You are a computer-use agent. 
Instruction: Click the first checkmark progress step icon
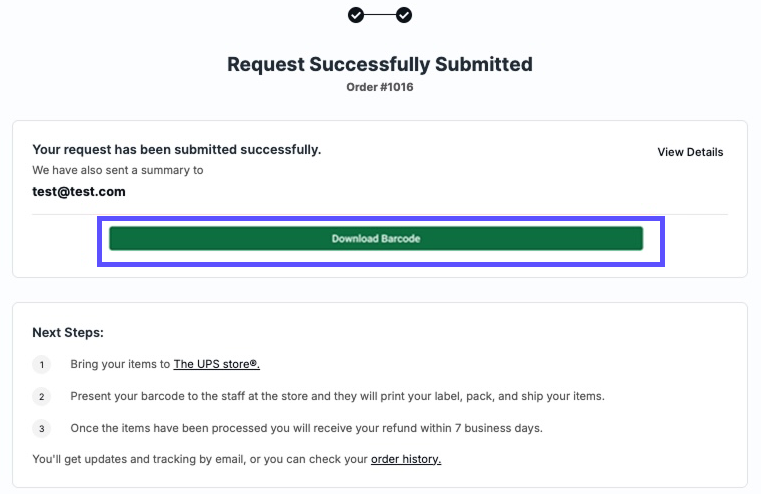(356, 15)
